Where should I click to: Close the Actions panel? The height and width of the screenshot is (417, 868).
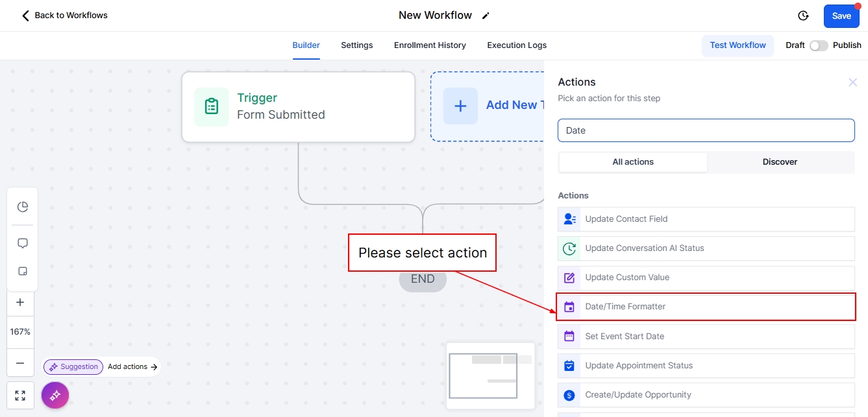[852, 82]
